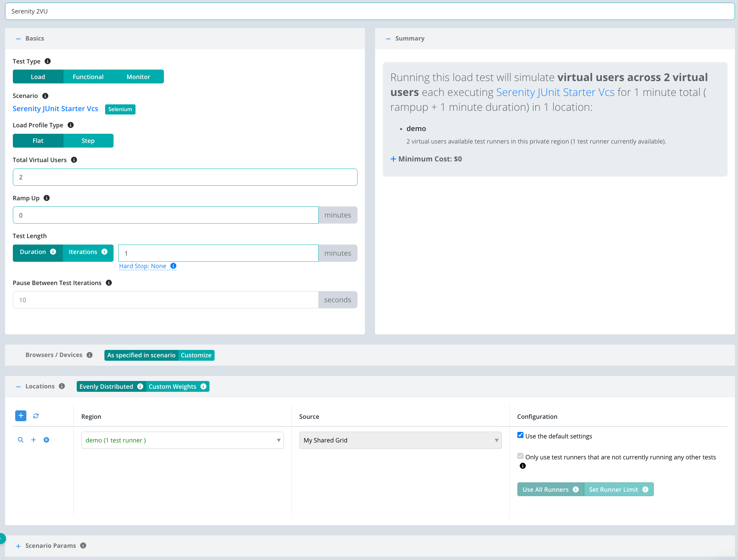Click the magnifier icon in the demo row

(x=21, y=440)
